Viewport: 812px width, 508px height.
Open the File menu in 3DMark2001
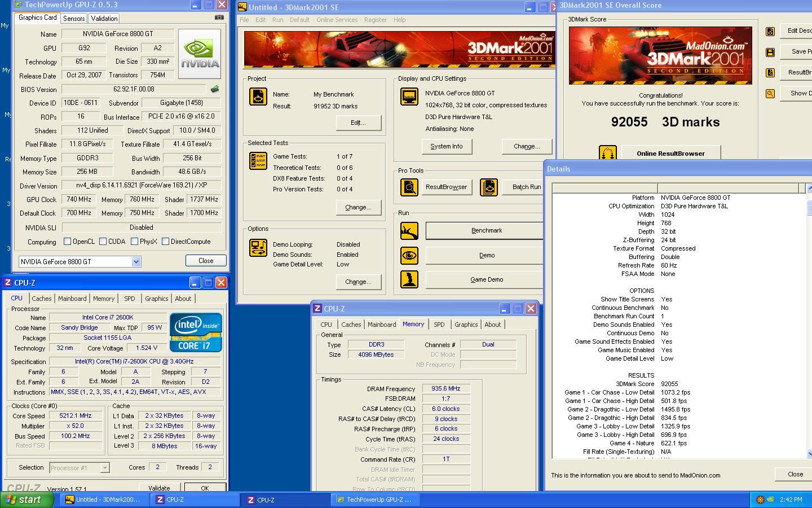(244, 20)
